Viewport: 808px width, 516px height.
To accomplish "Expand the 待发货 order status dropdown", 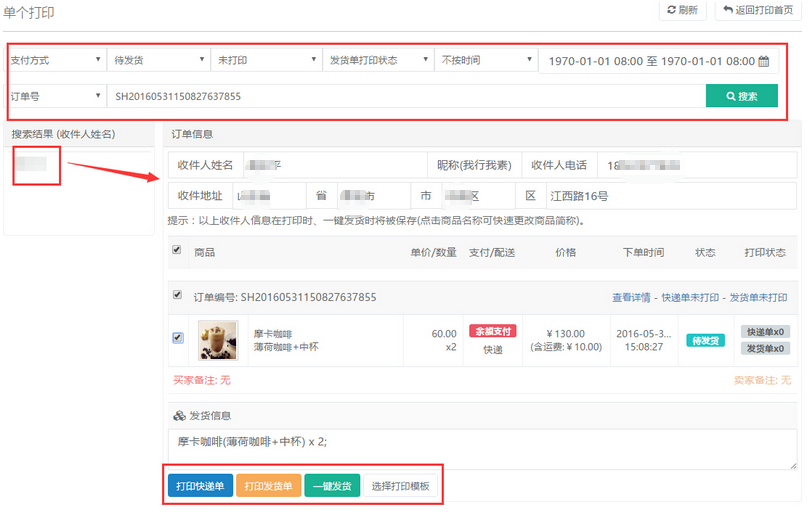I will click(x=159, y=60).
